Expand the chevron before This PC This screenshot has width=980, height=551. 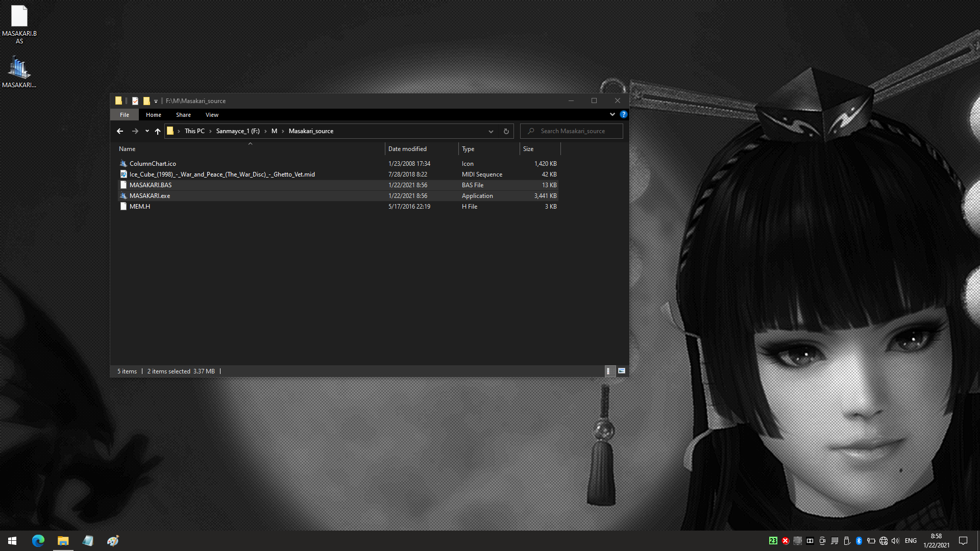coord(179,131)
